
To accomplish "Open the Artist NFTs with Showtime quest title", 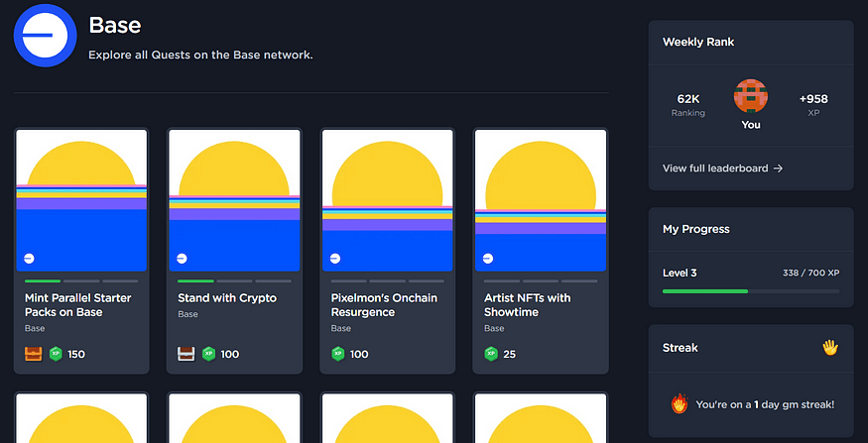I will (528, 305).
